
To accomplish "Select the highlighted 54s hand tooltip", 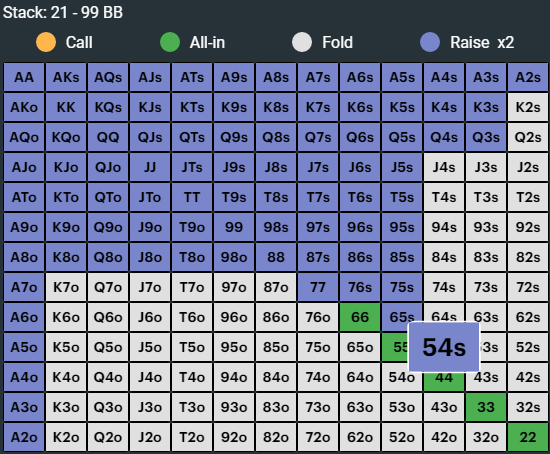I will (444, 347).
